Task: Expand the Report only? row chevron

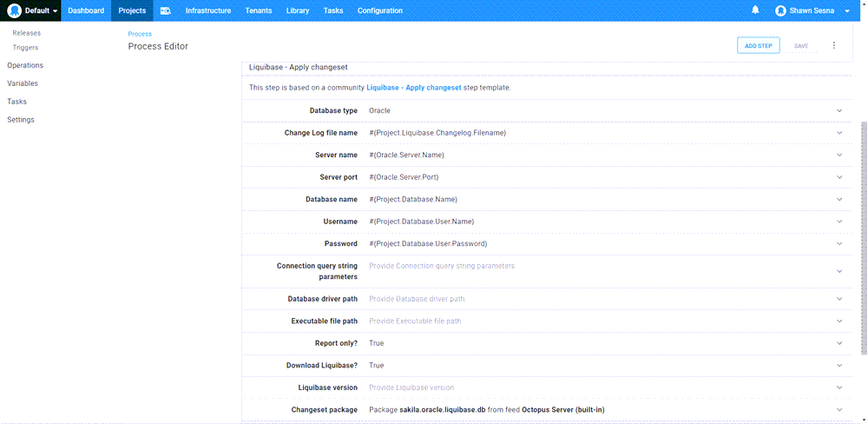Action: point(839,343)
